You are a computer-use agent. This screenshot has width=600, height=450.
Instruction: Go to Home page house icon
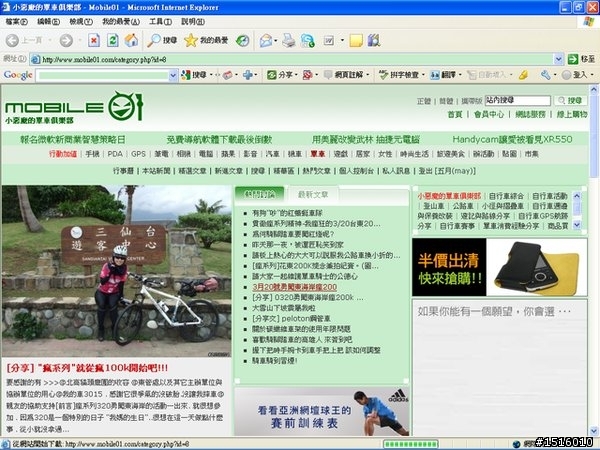(131, 40)
